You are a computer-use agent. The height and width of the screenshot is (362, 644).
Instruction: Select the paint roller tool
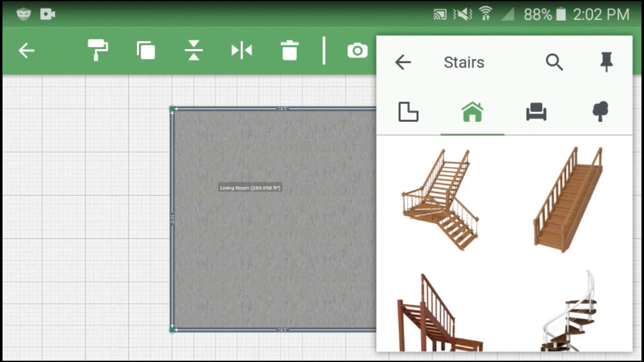[x=98, y=50]
